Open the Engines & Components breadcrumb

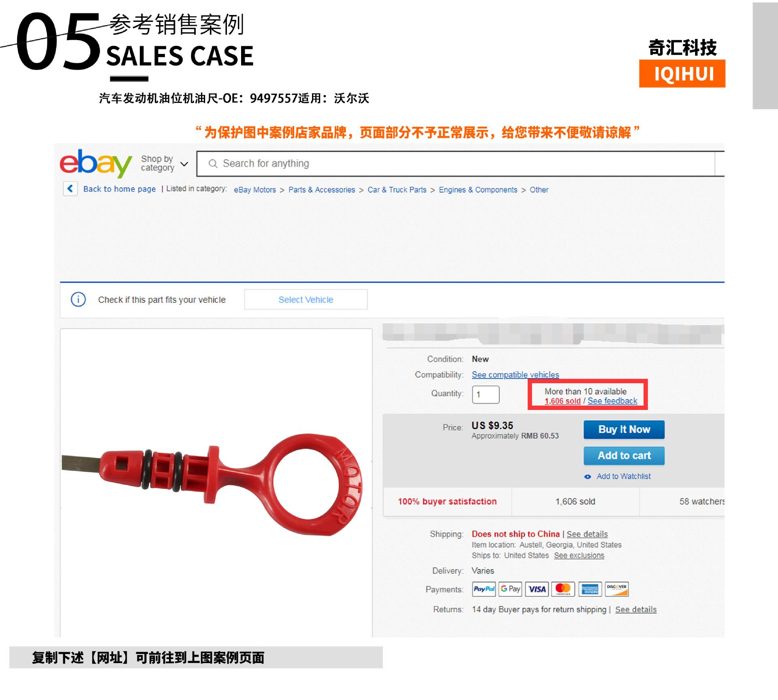click(478, 190)
